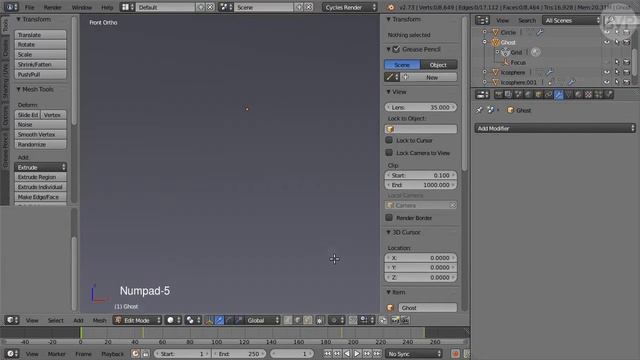
Task: Click the Lens 35.000 value slider
Action: [x=420, y=107]
